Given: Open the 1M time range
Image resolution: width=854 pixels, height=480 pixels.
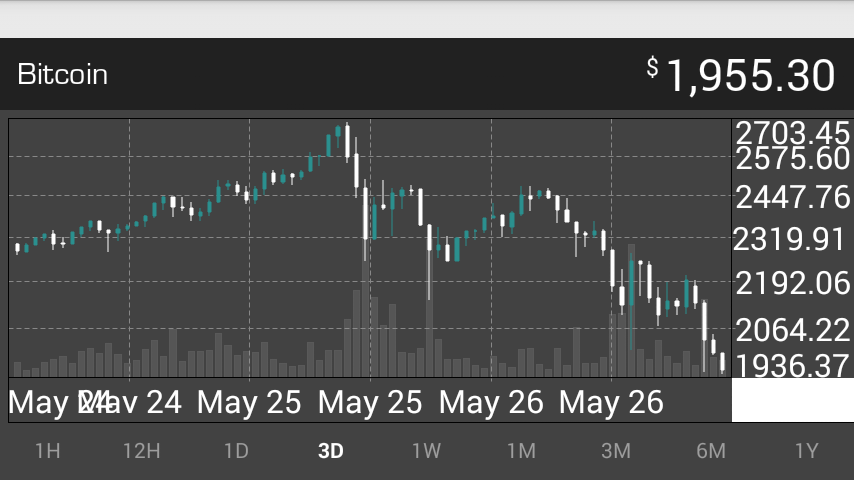Looking at the screenshot, I should [x=521, y=451].
